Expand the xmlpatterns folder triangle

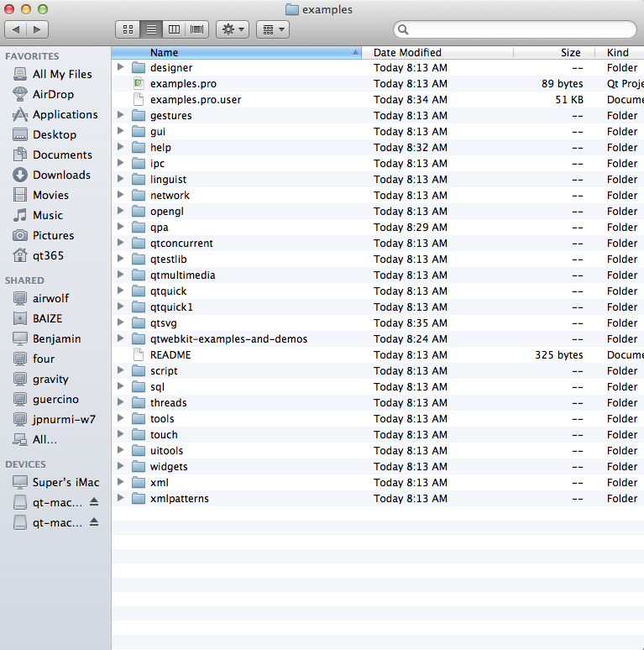click(x=121, y=499)
